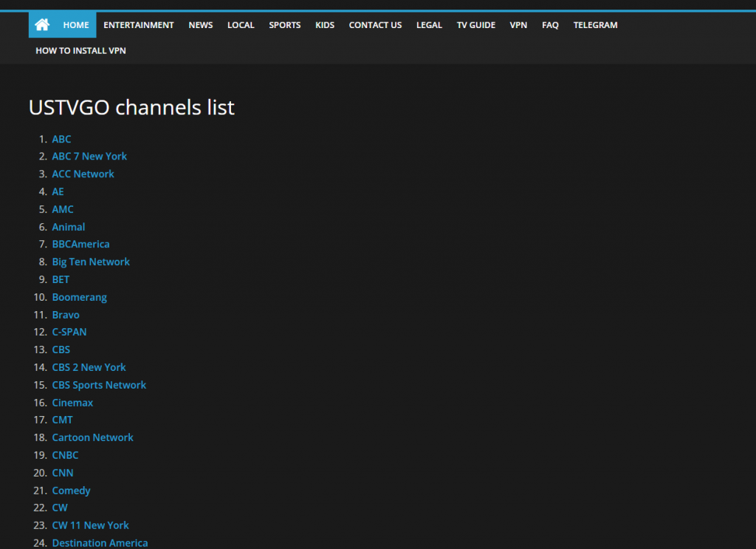Open the Bravo channel link
This screenshot has width=756, height=549.
pos(66,315)
